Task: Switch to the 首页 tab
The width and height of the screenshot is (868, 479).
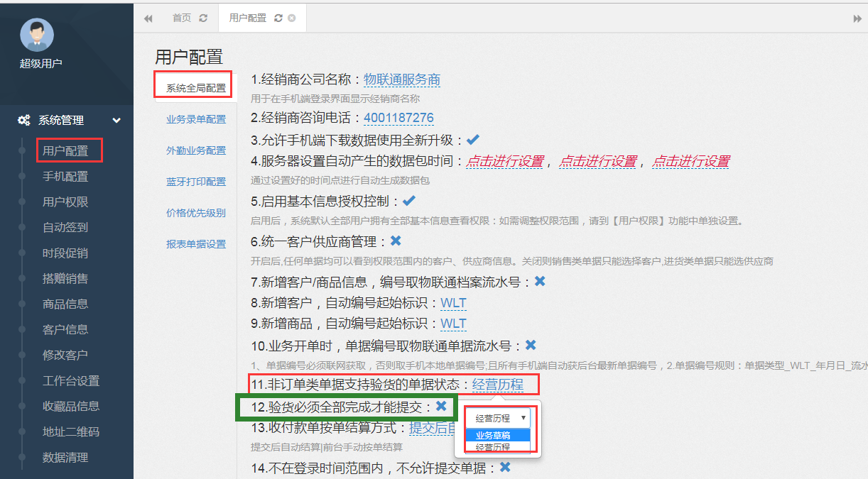Action: point(182,18)
